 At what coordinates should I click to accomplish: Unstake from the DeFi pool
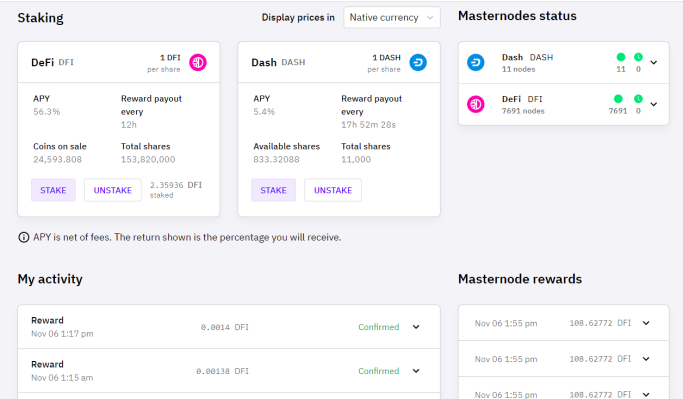[113, 190]
